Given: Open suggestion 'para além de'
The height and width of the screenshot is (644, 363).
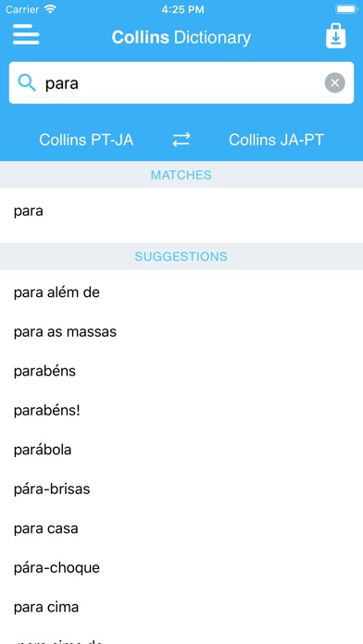Looking at the screenshot, I should coord(181,292).
